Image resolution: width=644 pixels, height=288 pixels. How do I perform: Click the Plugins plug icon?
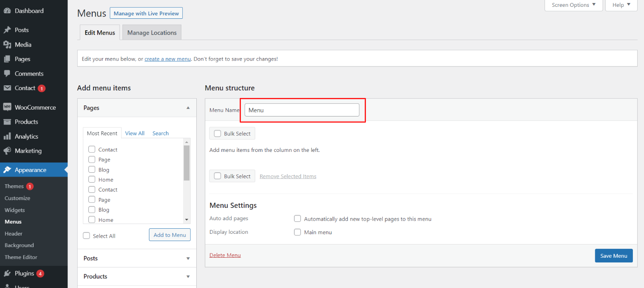(x=7, y=273)
